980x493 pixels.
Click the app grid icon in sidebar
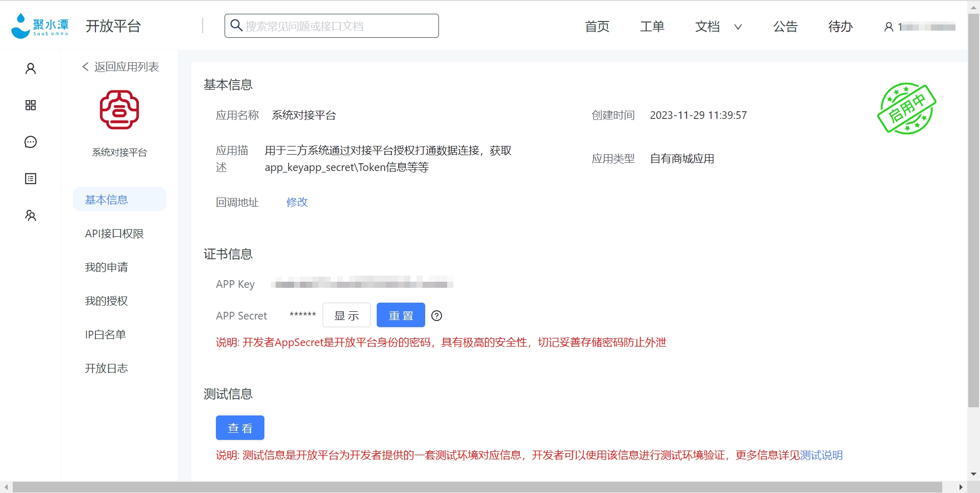click(x=30, y=105)
